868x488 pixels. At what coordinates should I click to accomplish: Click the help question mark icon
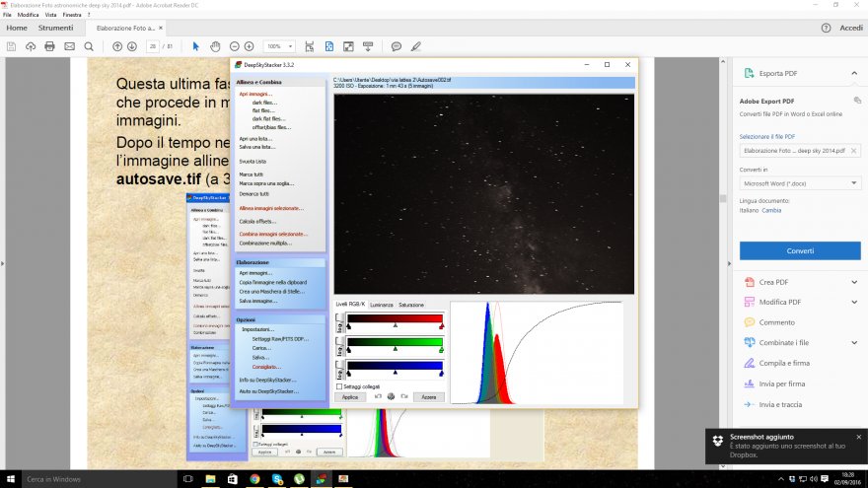tap(826, 28)
